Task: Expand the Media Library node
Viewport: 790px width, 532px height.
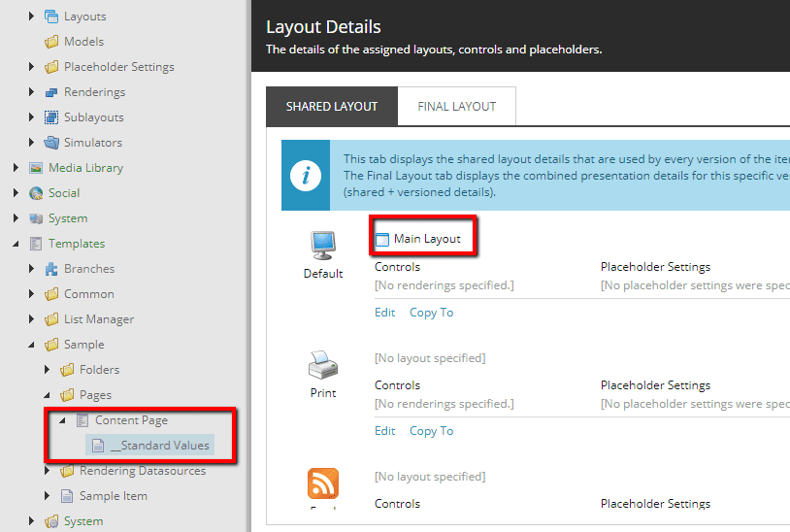Action: pos(16,168)
